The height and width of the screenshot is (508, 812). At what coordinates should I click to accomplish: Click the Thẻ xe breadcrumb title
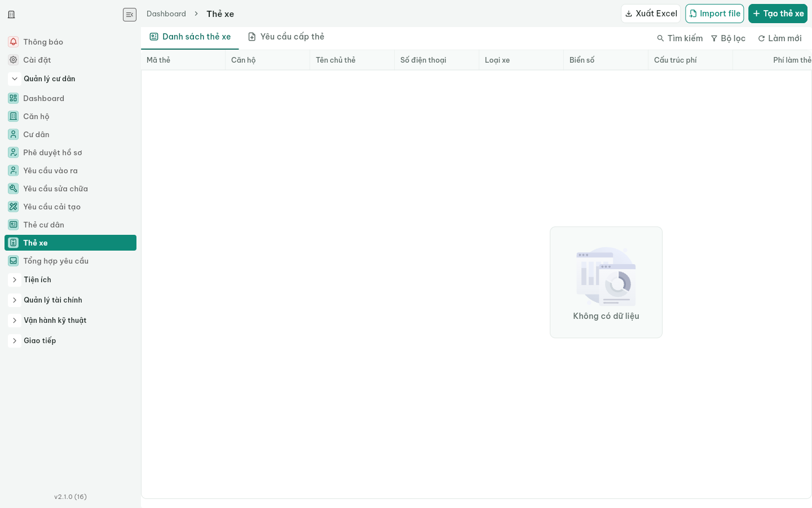click(x=220, y=14)
